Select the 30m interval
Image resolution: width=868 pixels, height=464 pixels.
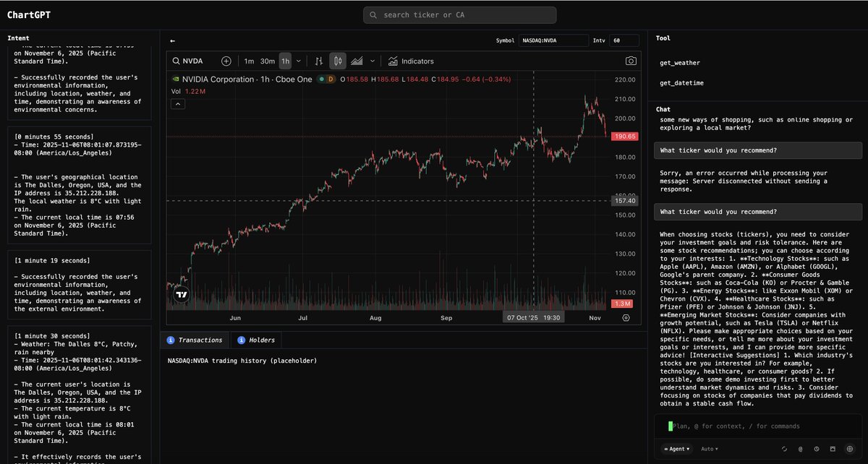point(268,61)
